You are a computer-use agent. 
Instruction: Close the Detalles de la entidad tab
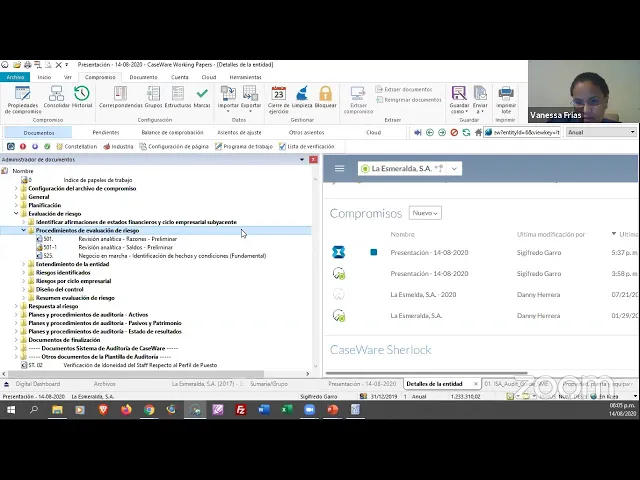[476, 384]
